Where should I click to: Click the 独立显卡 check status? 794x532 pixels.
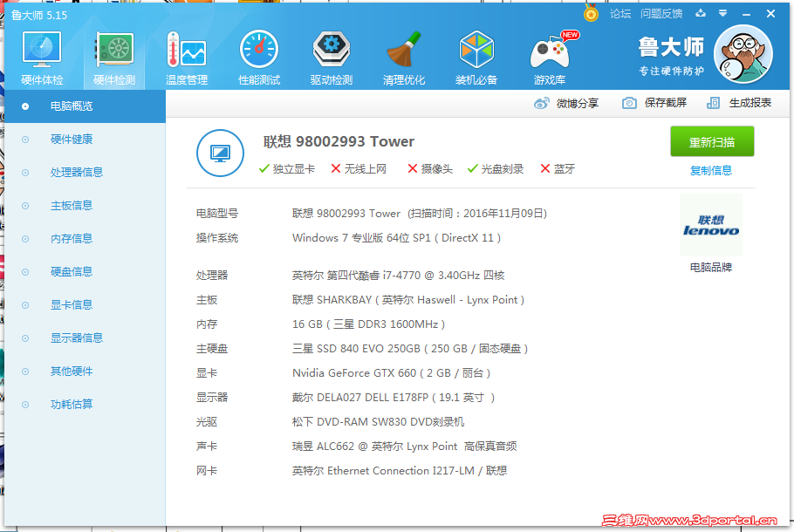286,169
